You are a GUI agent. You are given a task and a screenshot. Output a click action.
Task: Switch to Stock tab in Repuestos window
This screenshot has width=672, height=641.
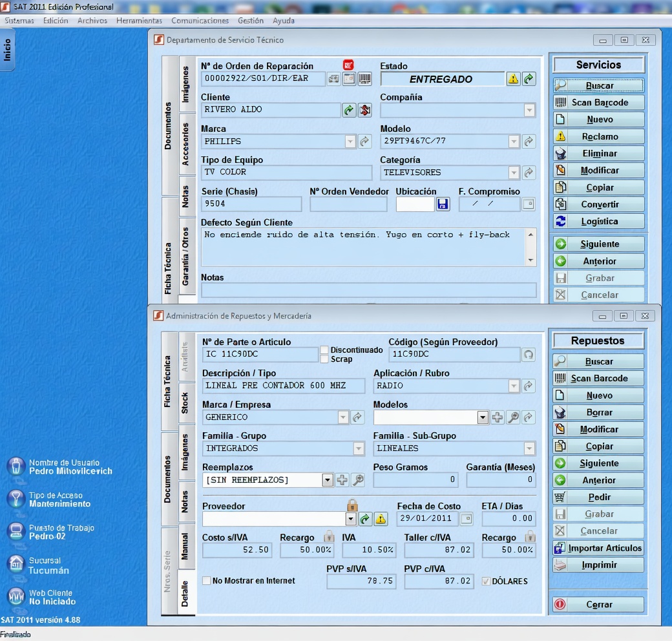click(x=185, y=403)
